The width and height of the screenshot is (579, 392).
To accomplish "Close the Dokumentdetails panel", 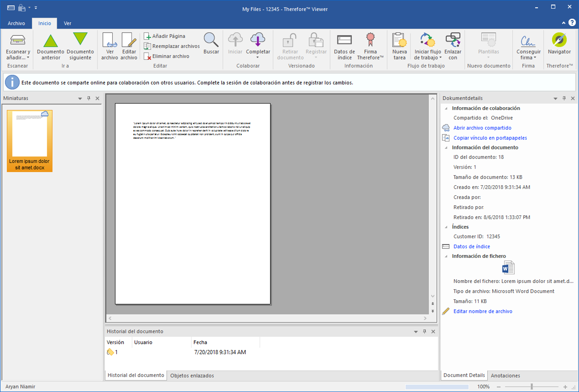I will point(573,98).
